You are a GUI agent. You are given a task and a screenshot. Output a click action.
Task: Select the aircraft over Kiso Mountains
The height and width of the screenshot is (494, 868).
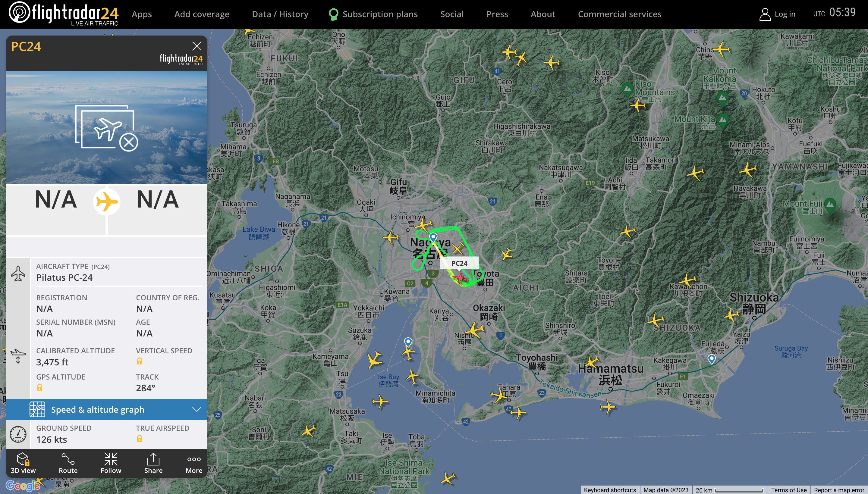638,105
